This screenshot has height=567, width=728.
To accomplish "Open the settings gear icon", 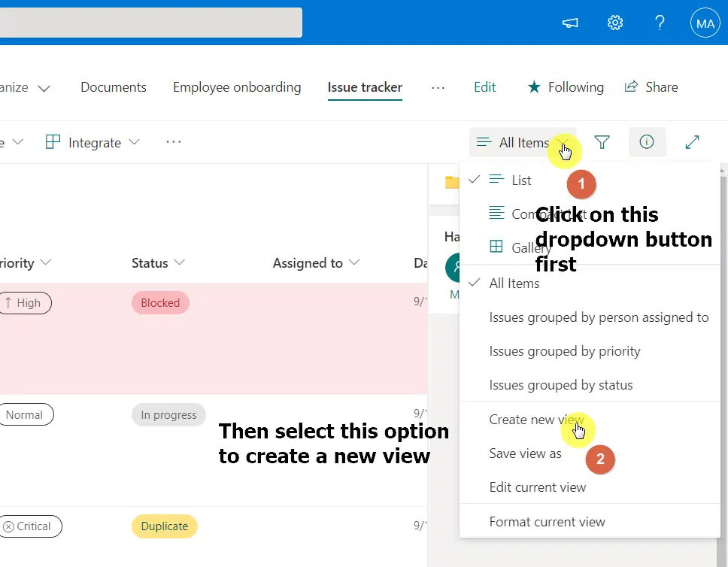I will coord(615,23).
